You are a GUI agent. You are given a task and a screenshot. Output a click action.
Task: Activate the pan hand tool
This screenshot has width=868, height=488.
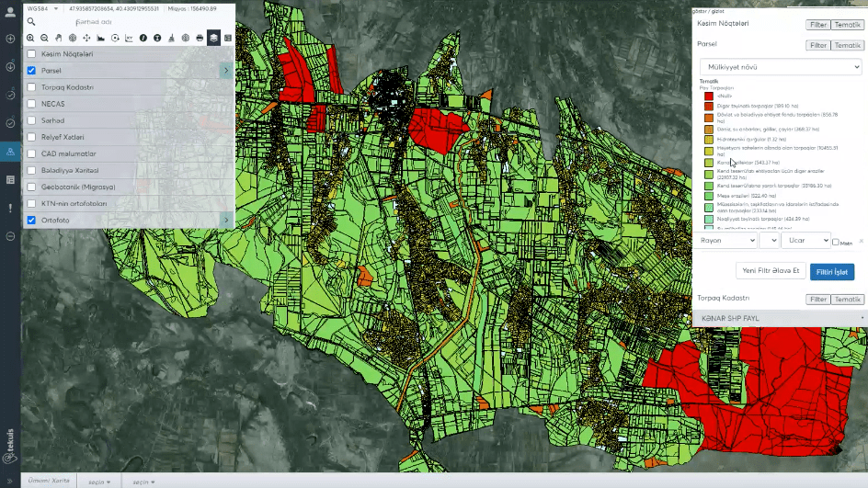coord(59,39)
